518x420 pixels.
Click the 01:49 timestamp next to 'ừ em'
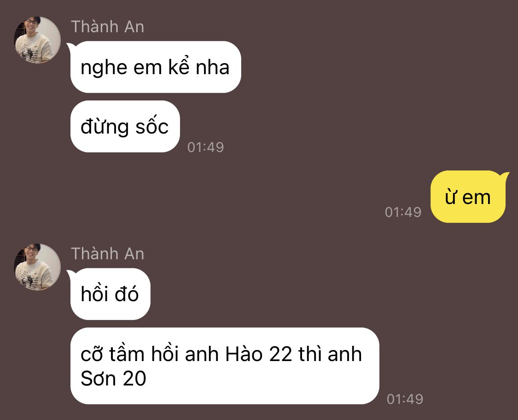[x=403, y=212]
